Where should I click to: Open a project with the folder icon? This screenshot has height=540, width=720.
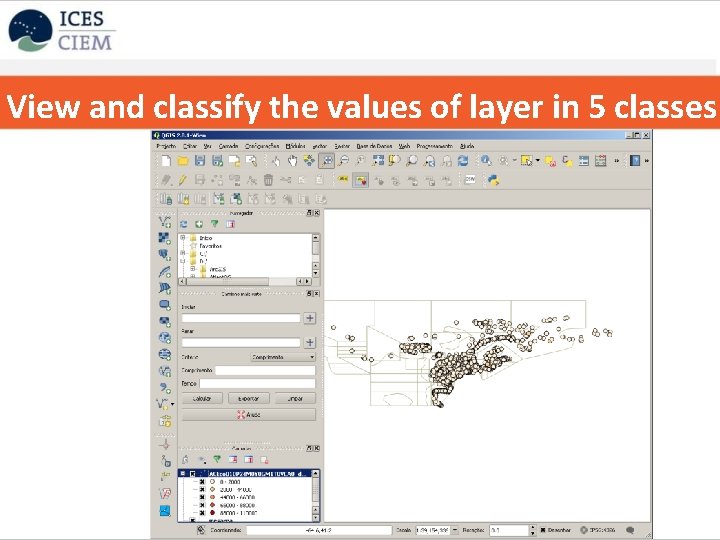[183, 161]
